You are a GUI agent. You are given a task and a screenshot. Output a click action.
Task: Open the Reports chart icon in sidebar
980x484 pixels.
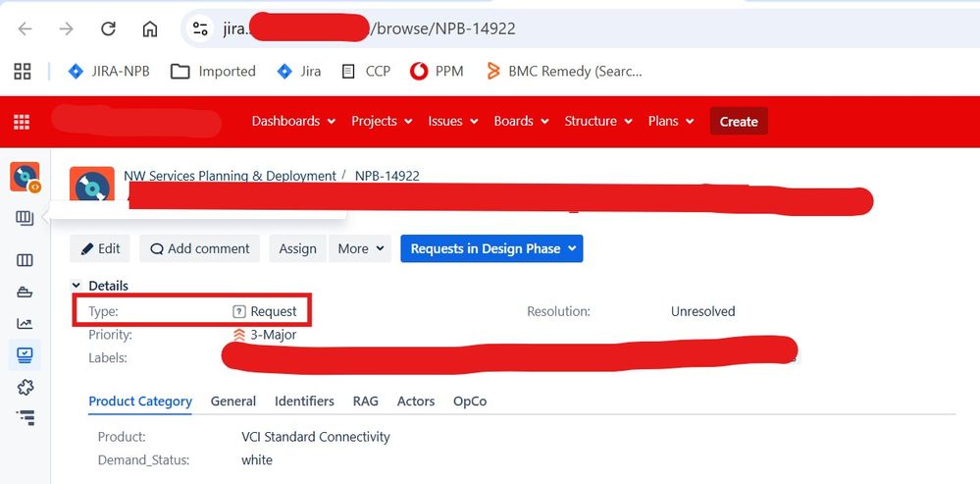tap(25, 324)
